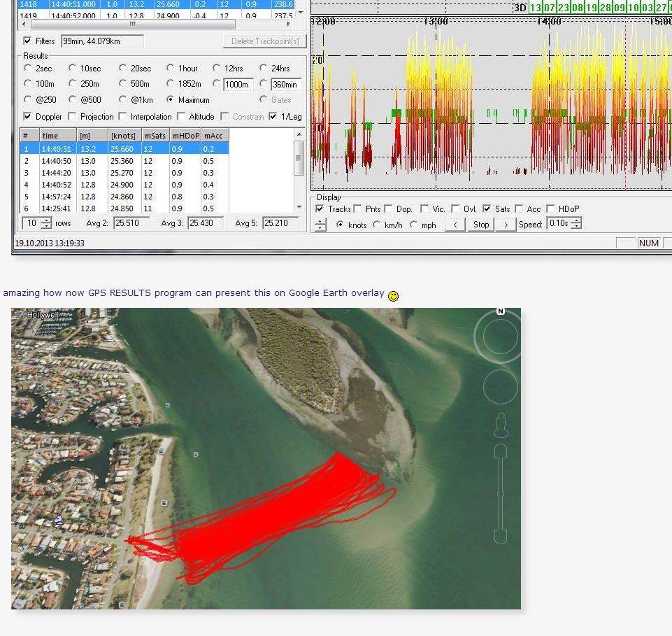Adjust the rows count spinner
This screenshot has height=636, width=672.
(x=46, y=223)
